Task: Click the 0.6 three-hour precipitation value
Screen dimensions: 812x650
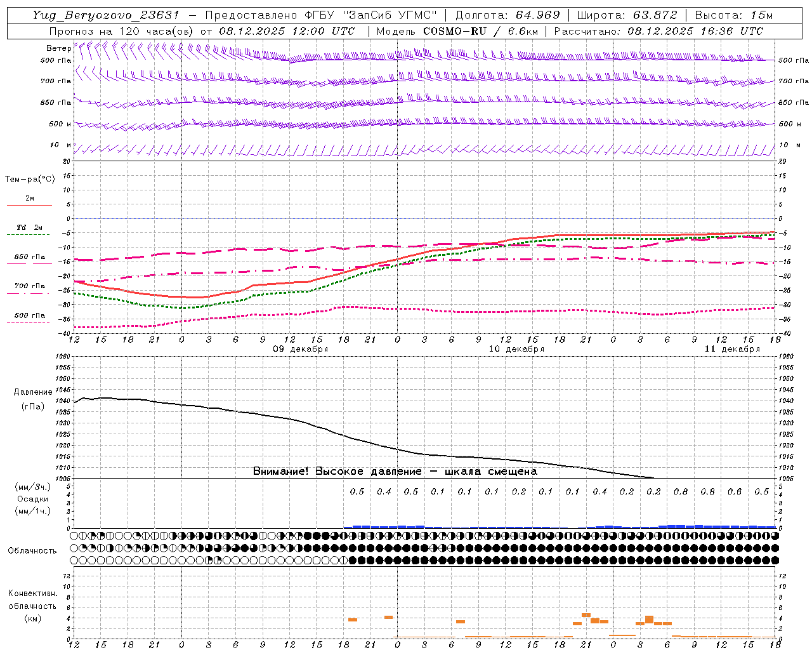Action: point(735,491)
